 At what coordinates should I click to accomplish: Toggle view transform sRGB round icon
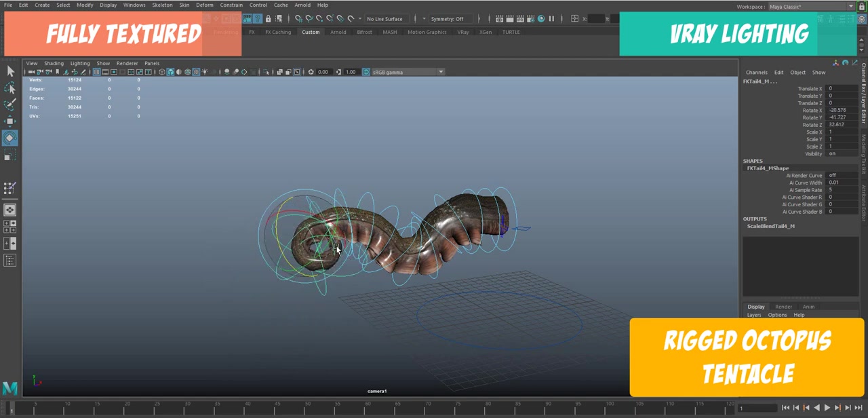pos(366,72)
